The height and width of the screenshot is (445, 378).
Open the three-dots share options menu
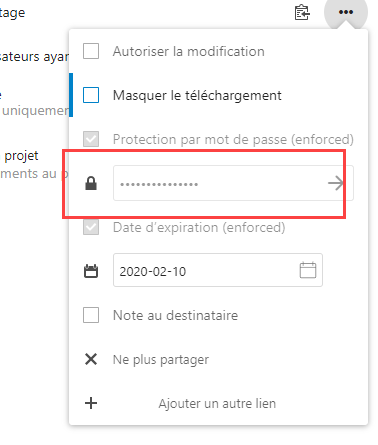(x=346, y=12)
